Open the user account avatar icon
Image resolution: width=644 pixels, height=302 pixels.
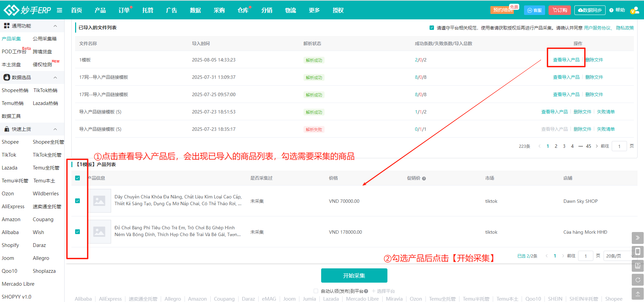coord(634,10)
